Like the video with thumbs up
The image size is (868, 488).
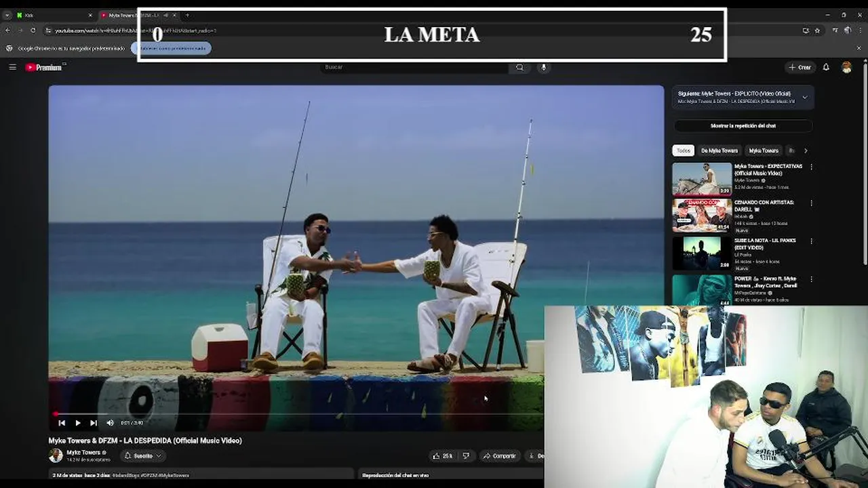[x=442, y=456]
